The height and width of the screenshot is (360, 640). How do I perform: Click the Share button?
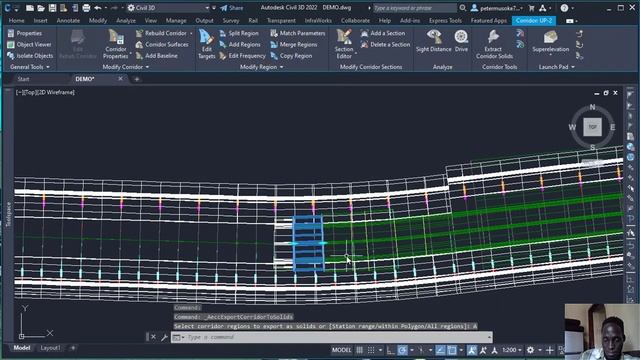click(231, 8)
